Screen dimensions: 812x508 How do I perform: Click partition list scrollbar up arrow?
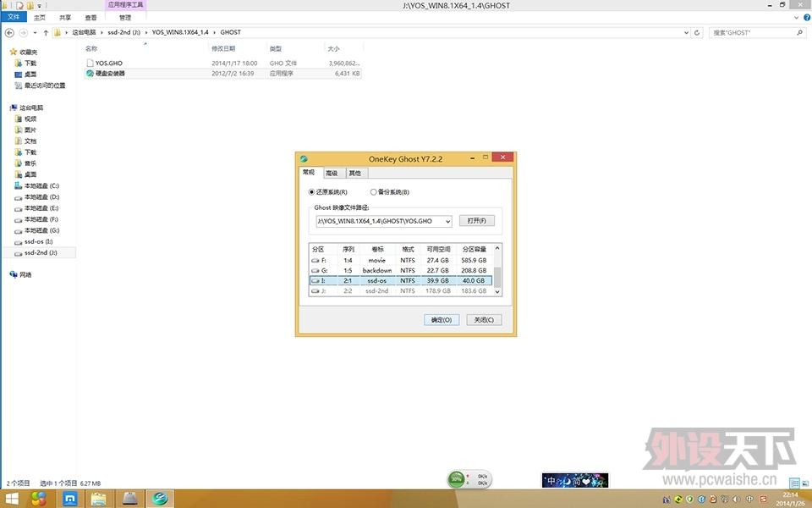tap(497, 248)
